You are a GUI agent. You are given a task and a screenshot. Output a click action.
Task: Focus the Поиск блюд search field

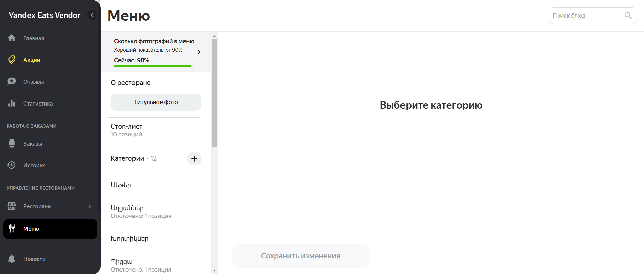(x=586, y=16)
